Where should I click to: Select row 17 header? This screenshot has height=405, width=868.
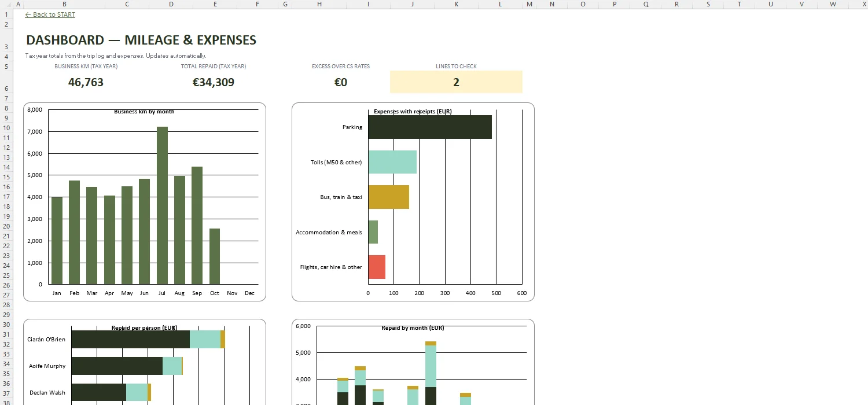coord(6,197)
